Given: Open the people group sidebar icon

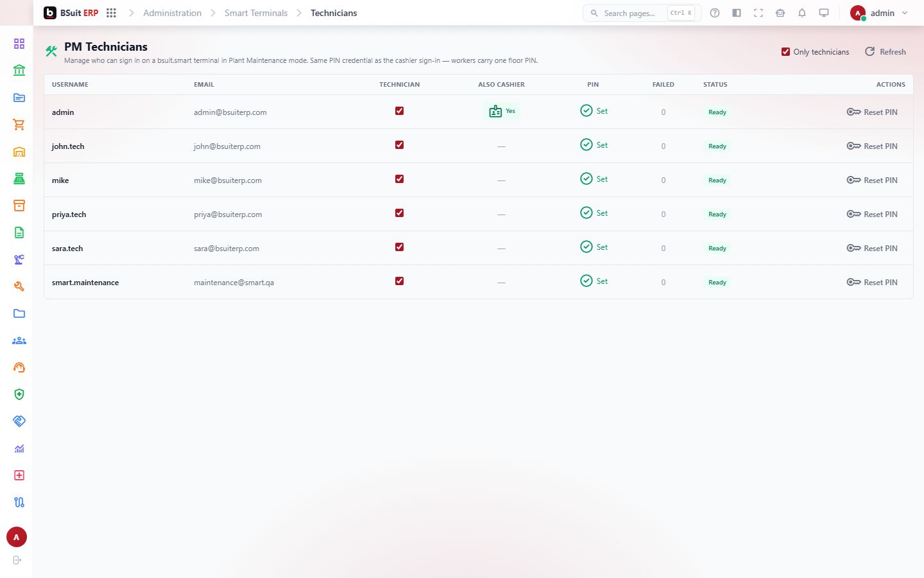Looking at the screenshot, I should (x=19, y=340).
